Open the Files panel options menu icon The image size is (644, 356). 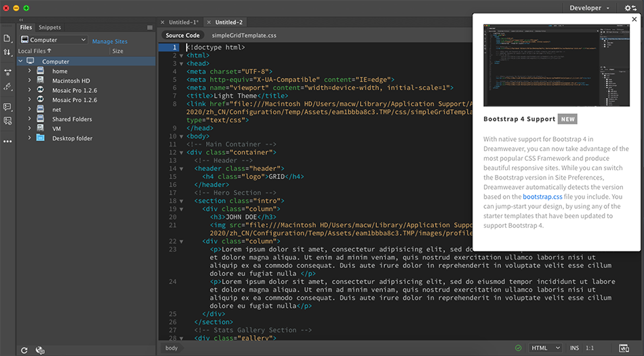pos(150,28)
